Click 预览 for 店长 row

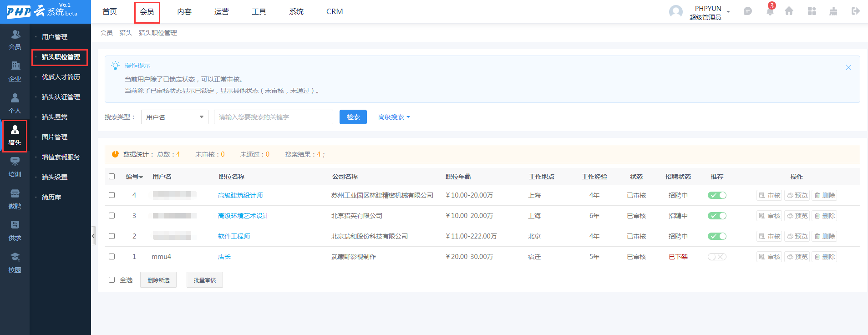coord(797,257)
